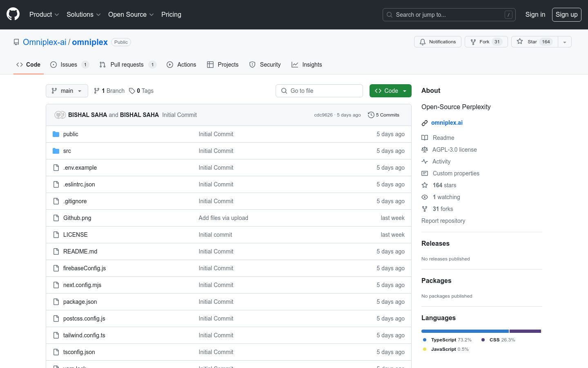Go to the Actions tab

coord(181,65)
